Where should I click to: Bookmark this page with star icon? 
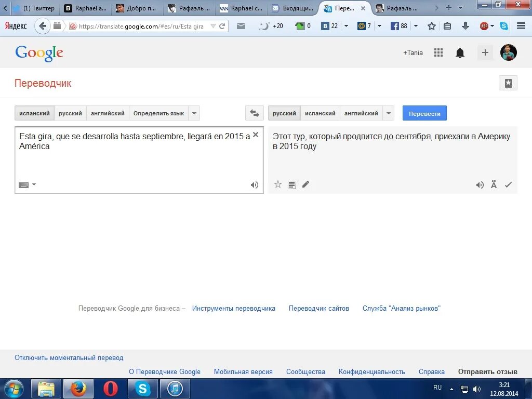pyautogui.click(x=432, y=26)
